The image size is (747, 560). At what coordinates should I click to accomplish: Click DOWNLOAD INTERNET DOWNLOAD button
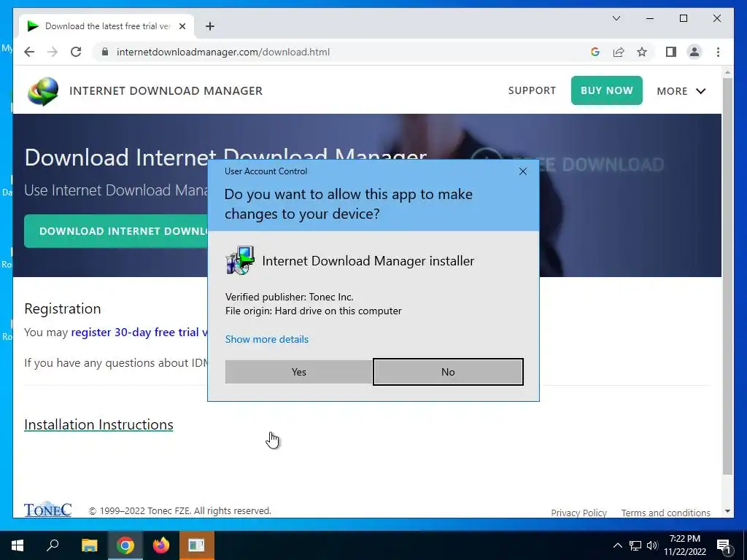[116, 231]
